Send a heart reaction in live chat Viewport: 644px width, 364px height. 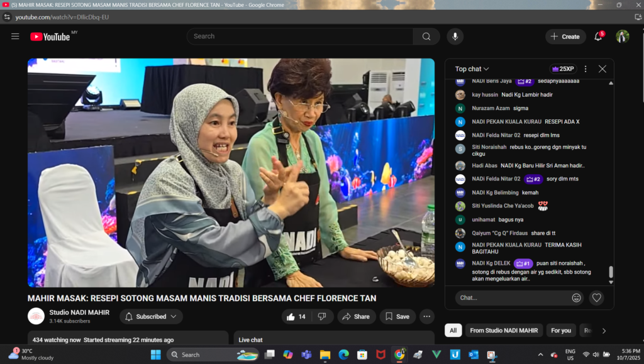pyautogui.click(x=597, y=297)
